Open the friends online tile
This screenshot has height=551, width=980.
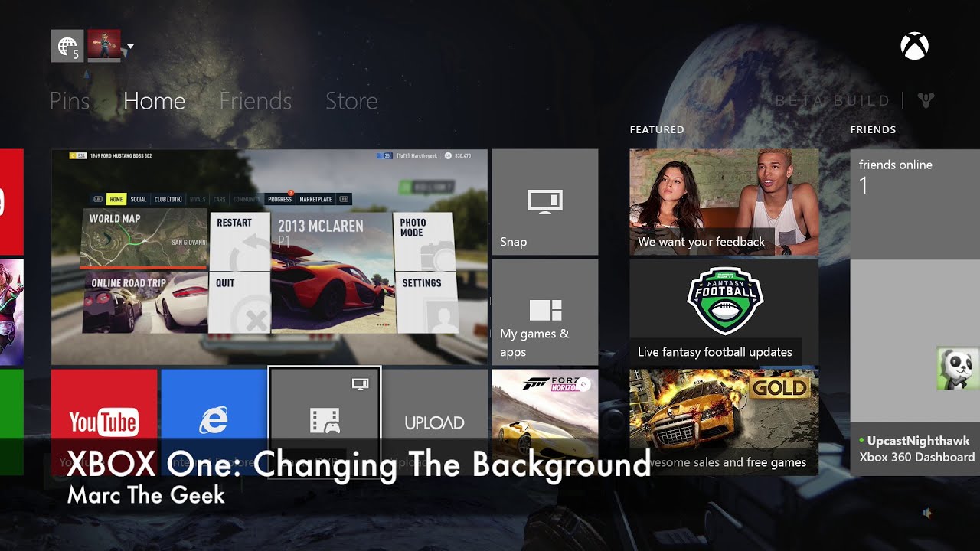pos(915,204)
